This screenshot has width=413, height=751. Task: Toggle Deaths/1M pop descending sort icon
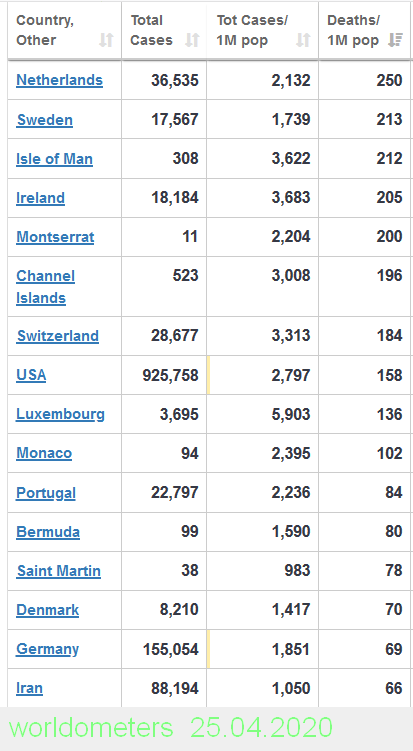[x=395, y=40]
